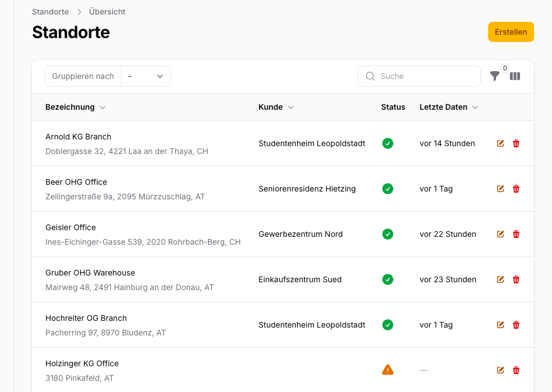The width and height of the screenshot is (552, 392).
Task: Edit the Arnold KG Branch entry
Action: [x=499, y=143]
